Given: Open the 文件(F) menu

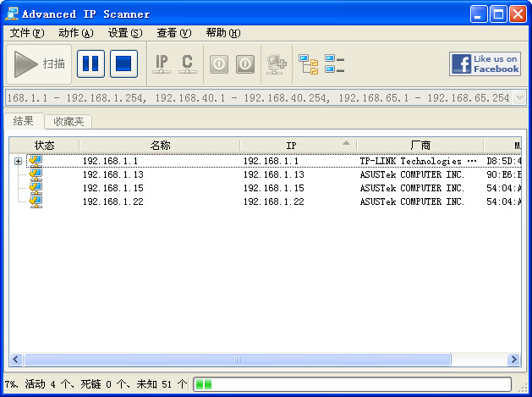Looking at the screenshot, I should [x=27, y=33].
